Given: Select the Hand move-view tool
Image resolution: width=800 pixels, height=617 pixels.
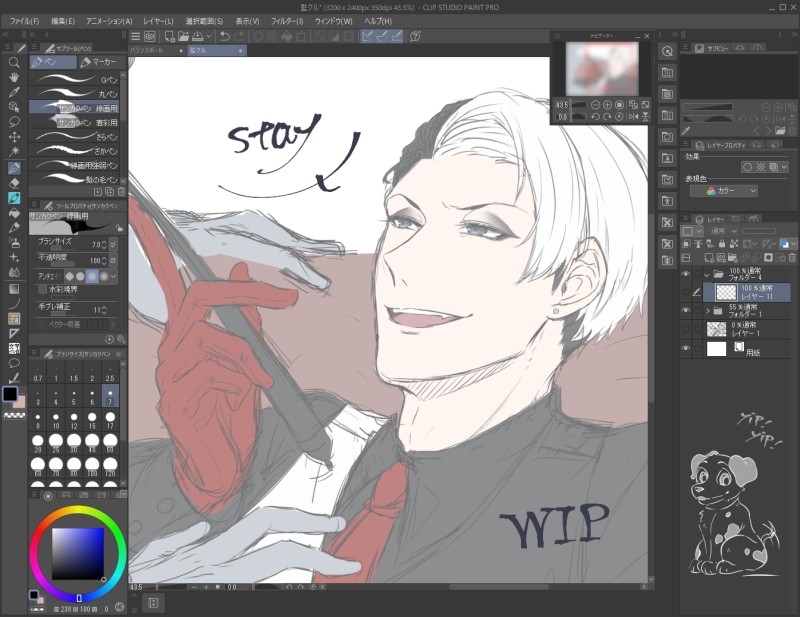Looking at the screenshot, I should click(14, 77).
